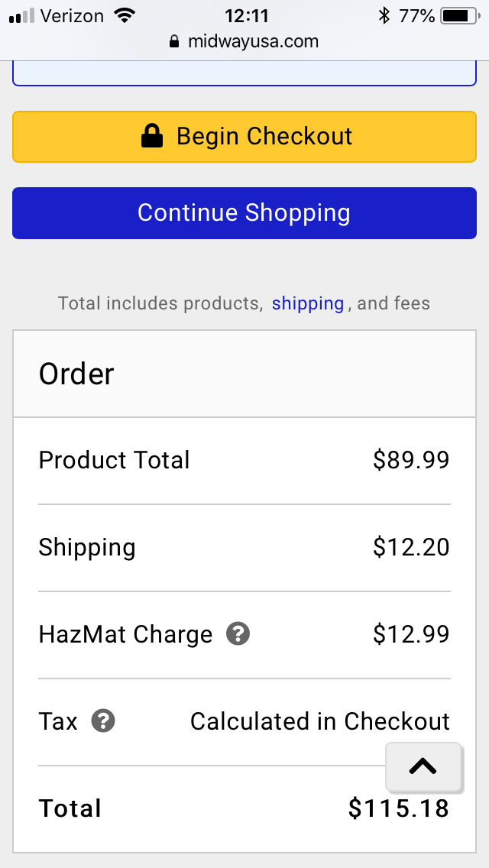Image resolution: width=489 pixels, height=868 pixels.
Task: Click the Continue Shopping button
Action: (x=244, y=213)
